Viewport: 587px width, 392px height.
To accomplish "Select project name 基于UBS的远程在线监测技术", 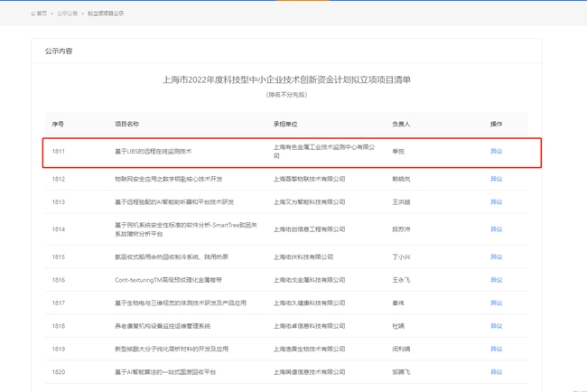I will click(153, 152).
